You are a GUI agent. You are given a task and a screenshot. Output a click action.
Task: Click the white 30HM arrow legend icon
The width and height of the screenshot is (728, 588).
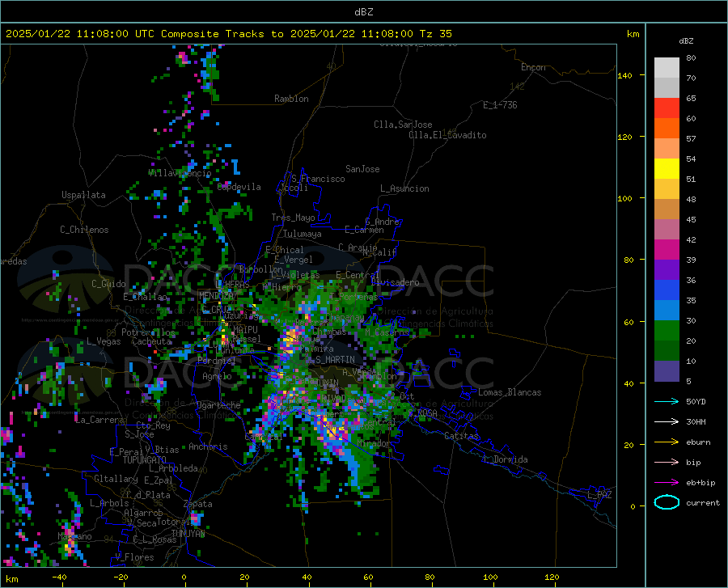tap(667, 422)
